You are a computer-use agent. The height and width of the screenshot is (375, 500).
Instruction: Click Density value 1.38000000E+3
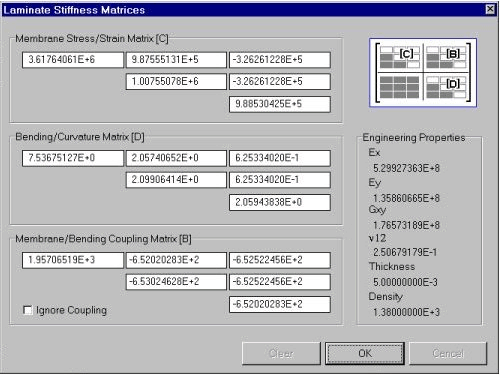[x=406, y=312]
